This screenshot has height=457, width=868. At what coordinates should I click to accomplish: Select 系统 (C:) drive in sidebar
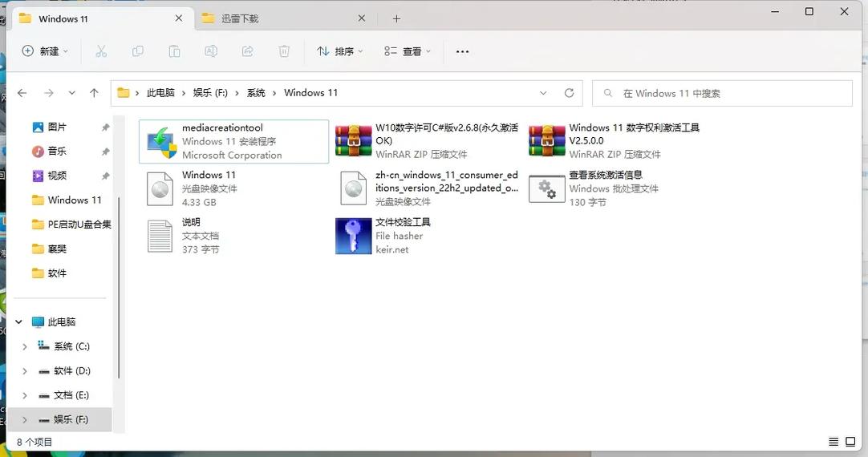tap(63, 346)
